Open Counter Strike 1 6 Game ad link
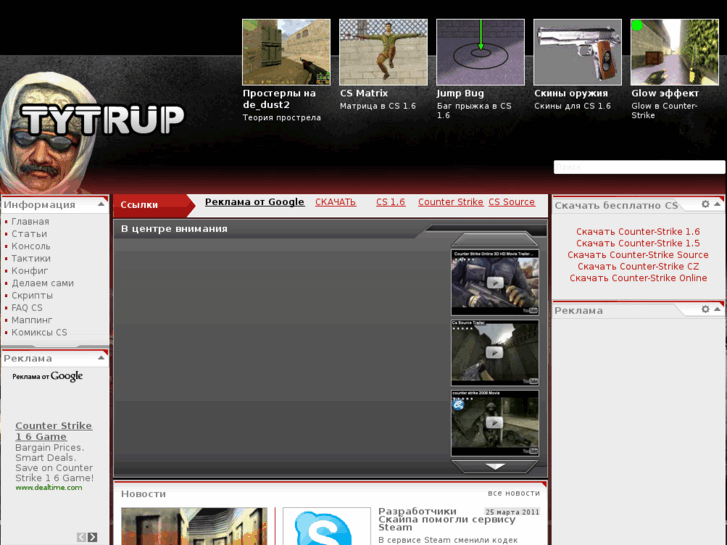Screen dimensions: 727x545 tap(54, 431)
